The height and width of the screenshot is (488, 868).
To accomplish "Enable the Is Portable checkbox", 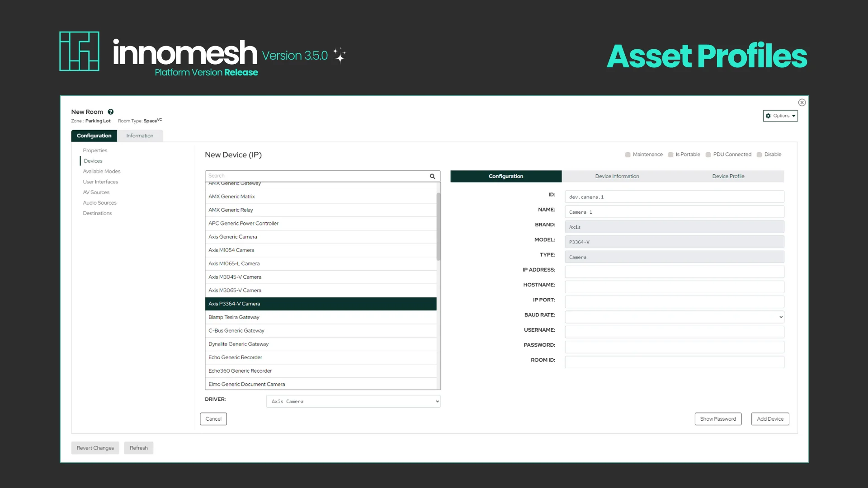I will [x=670, y=155].
